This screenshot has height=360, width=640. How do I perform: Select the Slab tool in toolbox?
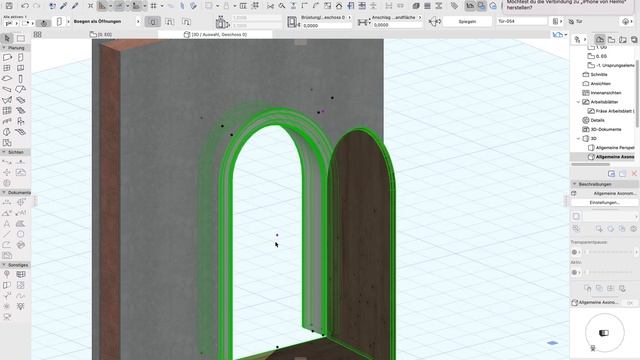tap(7, 79)
